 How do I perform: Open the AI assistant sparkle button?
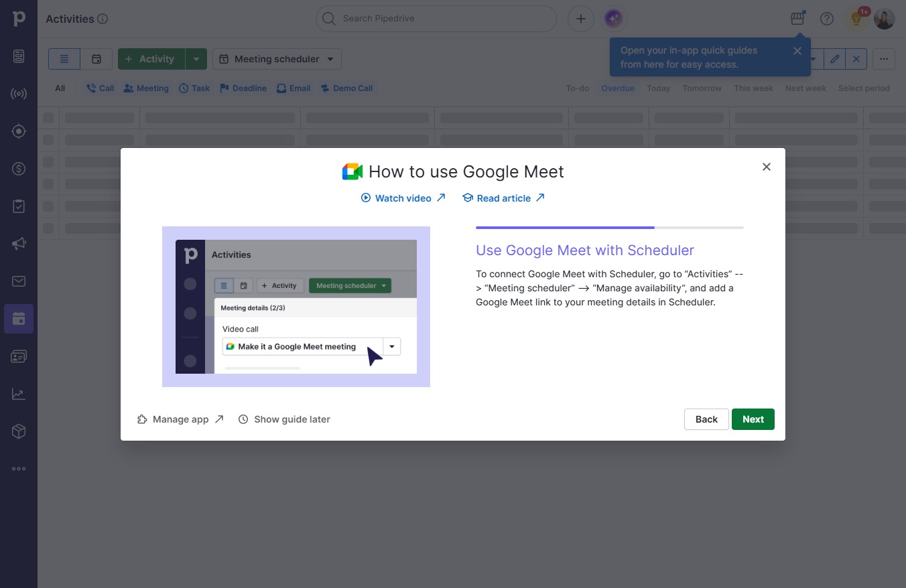(x=613, y=19)
